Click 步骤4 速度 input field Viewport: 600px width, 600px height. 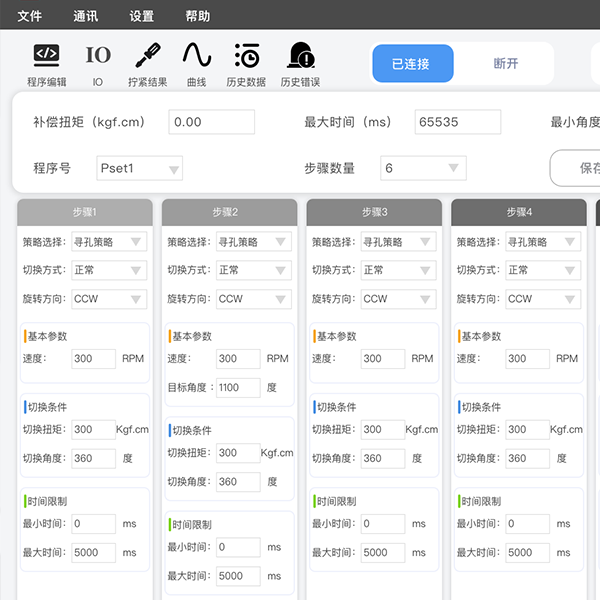point(527,359)
